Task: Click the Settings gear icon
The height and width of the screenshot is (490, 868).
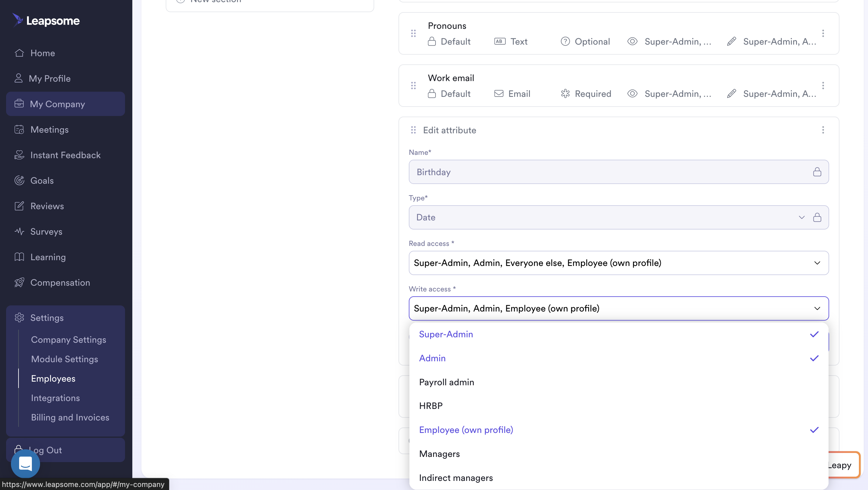Action: tap(19, 318)
